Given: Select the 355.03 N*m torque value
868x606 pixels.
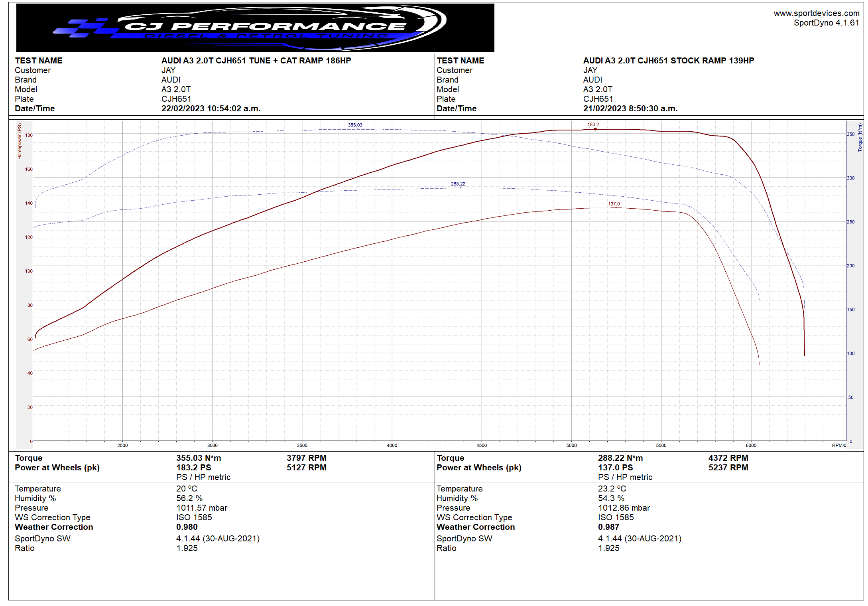Looking at the screenshot, I should (x=199, y=458).
